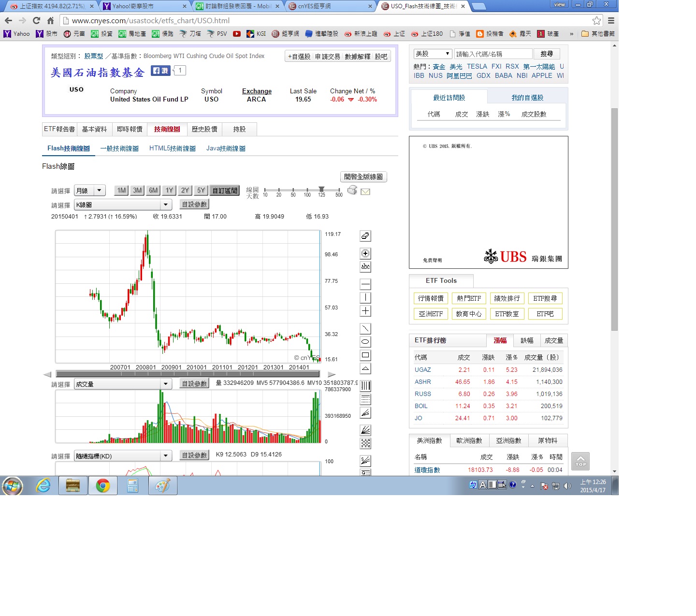Select the horizontal line drawing tool
The height and width of the screenshot is (616, 696).
click(365, 284)
